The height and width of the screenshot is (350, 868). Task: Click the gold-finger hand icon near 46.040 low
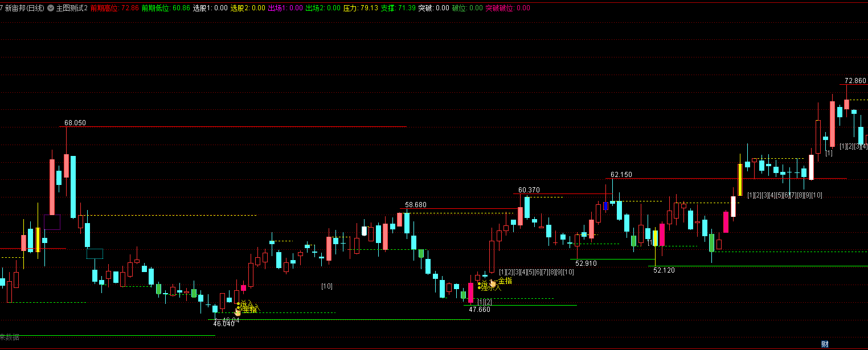[x=238, y=311]
